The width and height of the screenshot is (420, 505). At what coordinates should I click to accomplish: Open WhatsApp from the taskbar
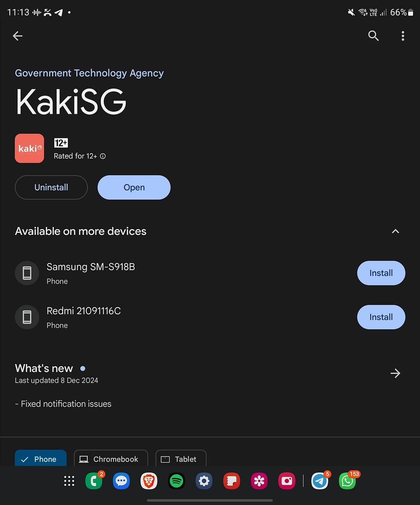point(347,481)
